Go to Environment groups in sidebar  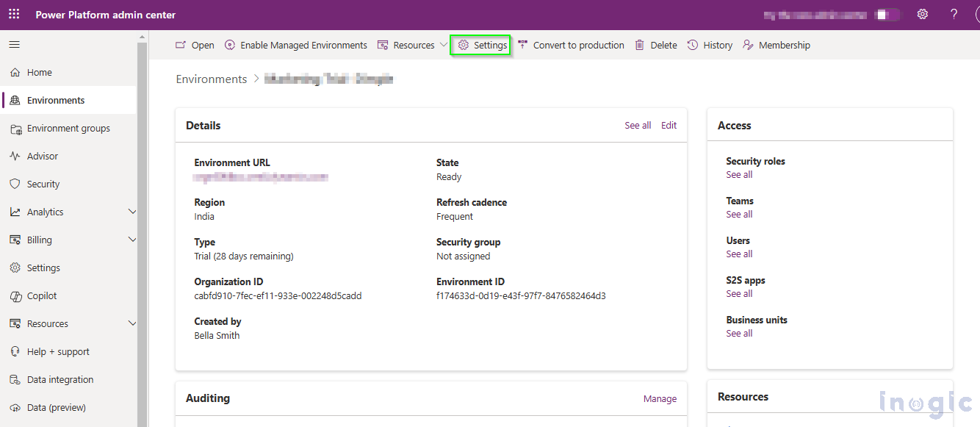click(x=68, y=129)
